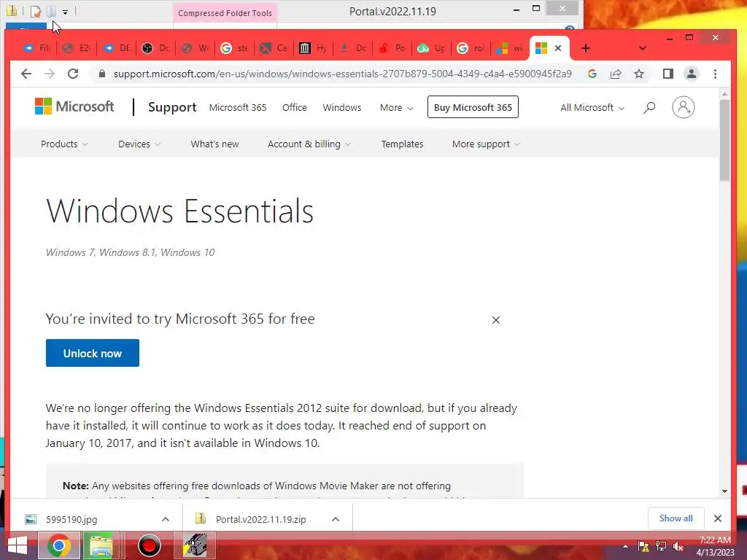This screenshot has width=747, height=560.
Task: View site information via the padlock icon
Action: pyautogui.click(x=101, y=74)
